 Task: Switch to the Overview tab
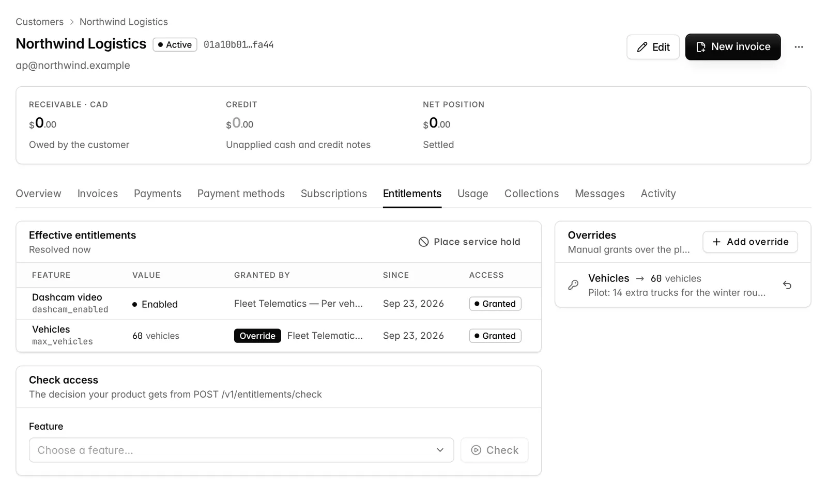pyautogui.click(x=38, y=194)
